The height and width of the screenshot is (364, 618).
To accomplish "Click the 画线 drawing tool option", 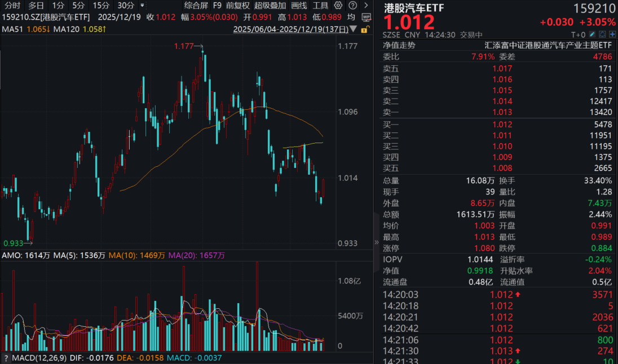I will point(301,6).
